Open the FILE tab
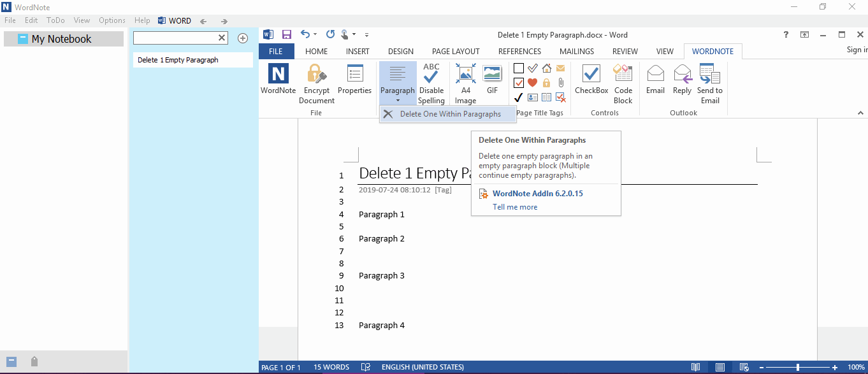The width and height of the screenshot is (868, 374). coord(276,52)
